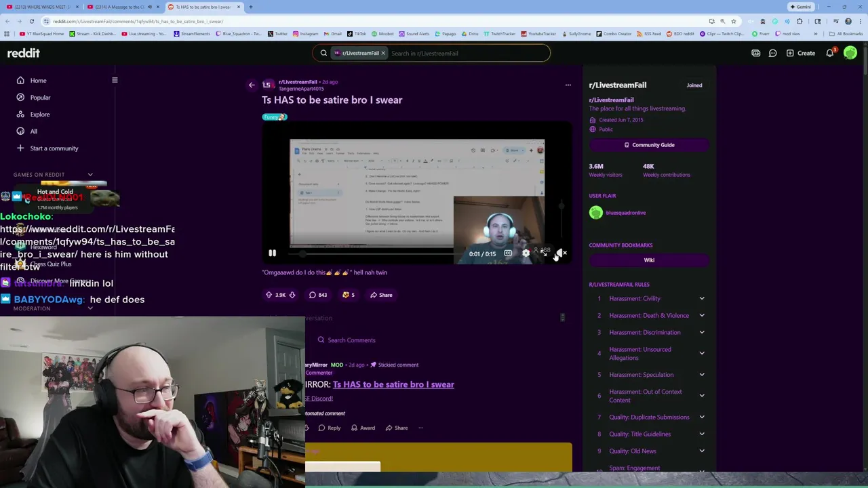
Task: Click the browser address bar
Action: pyautogui.click(x=373, y=21)
